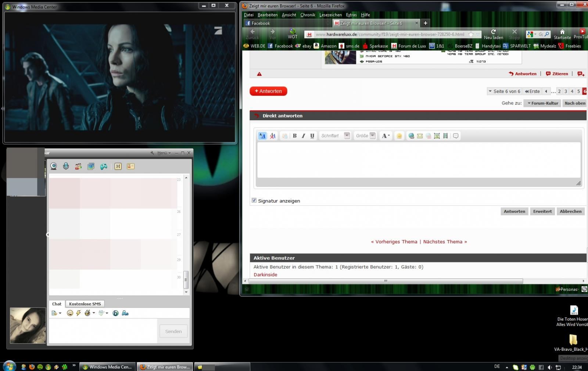Viewport: 588px width, 371px height.
Task: Click the browser horizontal scrollbar
Action: 386,281
